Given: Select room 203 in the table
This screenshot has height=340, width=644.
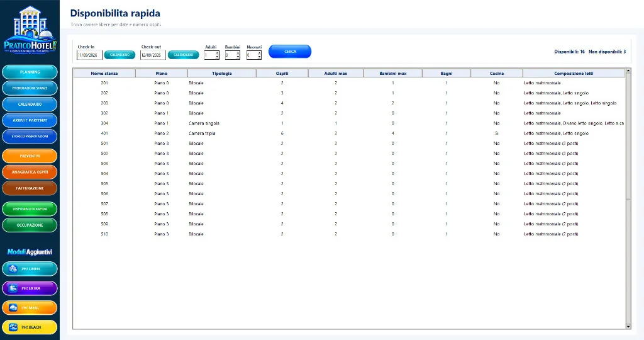Looking at the screenshot, I should click(x=349, y=103).
